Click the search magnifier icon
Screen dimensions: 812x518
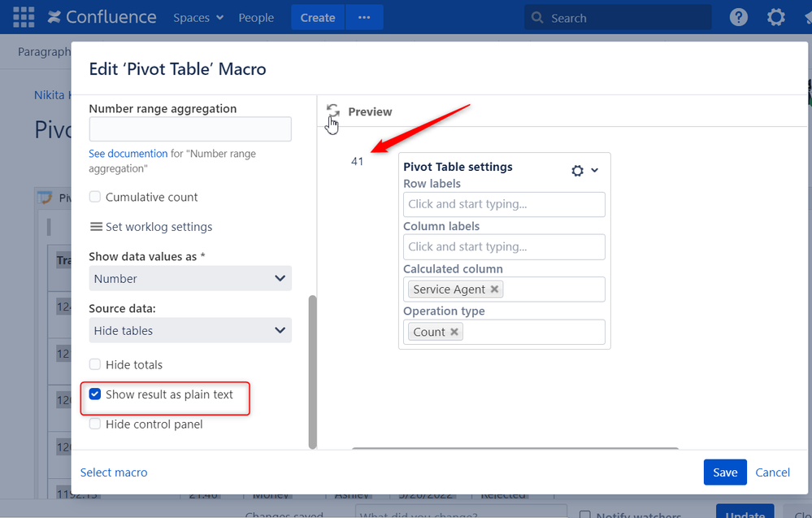click(x=537, y=18)
